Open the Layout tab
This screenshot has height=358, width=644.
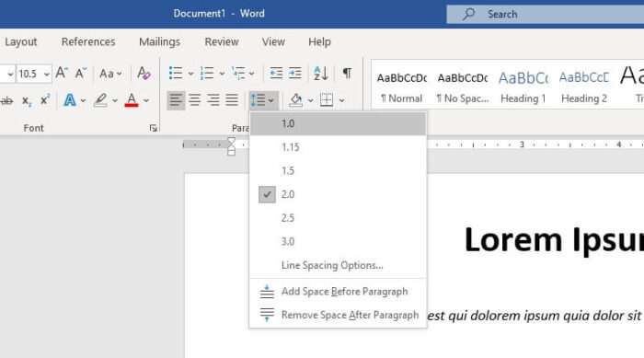(21, 42)
